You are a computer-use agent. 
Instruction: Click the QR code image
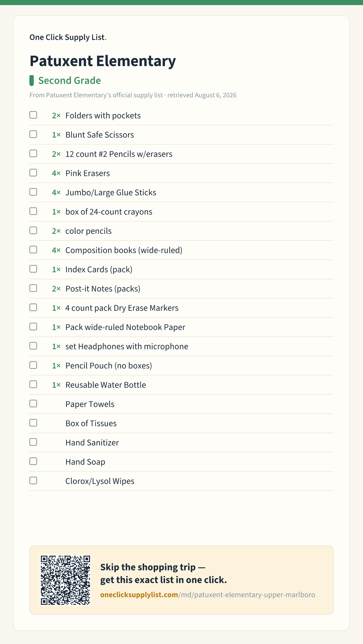(66, 580)
